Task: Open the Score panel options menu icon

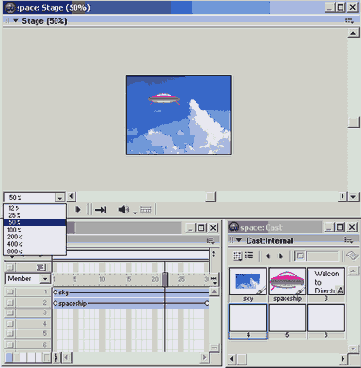Action: click(210, 240)
